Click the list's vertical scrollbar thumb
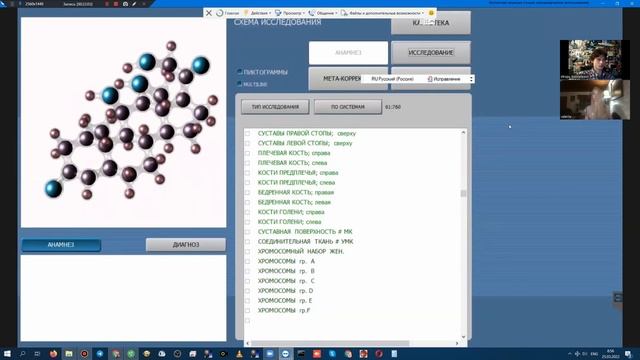 click(463, 193)
